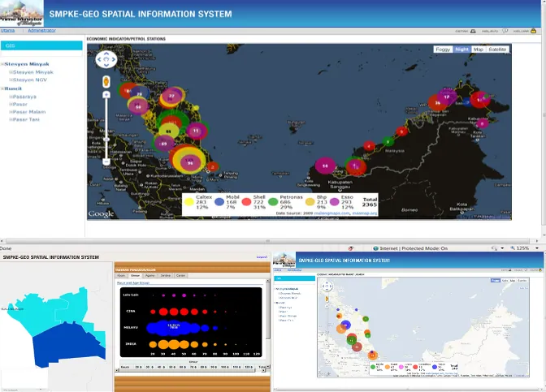Click the purple Esso legend swatch
The height and width of the screenshot is (392, 546).
click(x=334, y=202)
